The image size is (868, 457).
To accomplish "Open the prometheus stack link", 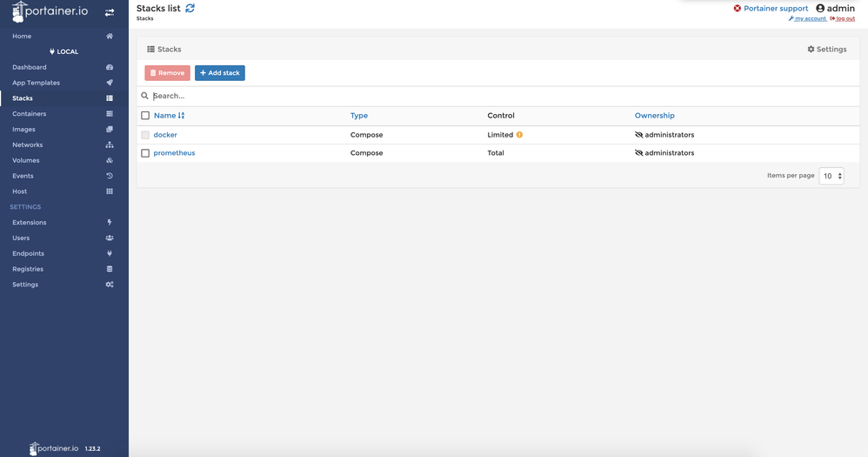I will 174,153.
